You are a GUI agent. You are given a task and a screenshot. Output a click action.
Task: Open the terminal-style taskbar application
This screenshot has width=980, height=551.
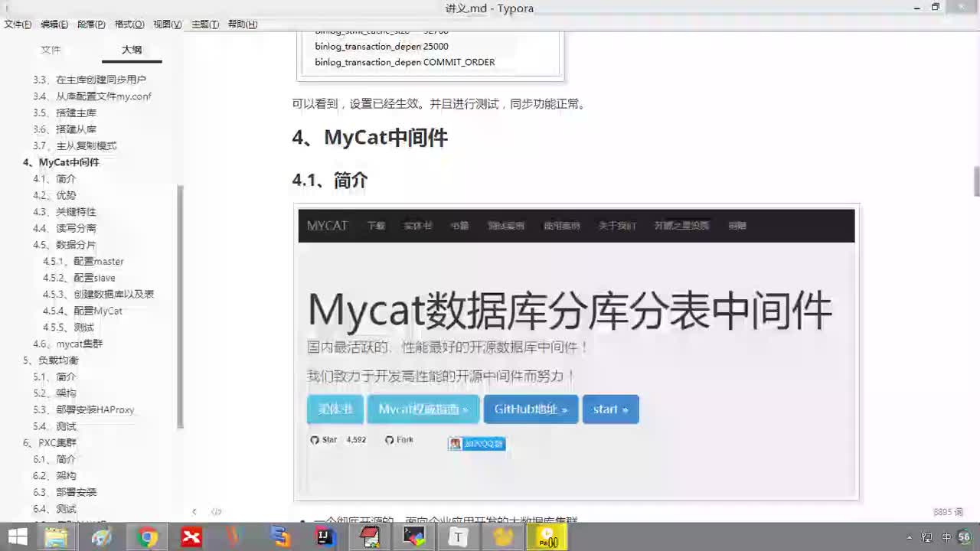414,537
